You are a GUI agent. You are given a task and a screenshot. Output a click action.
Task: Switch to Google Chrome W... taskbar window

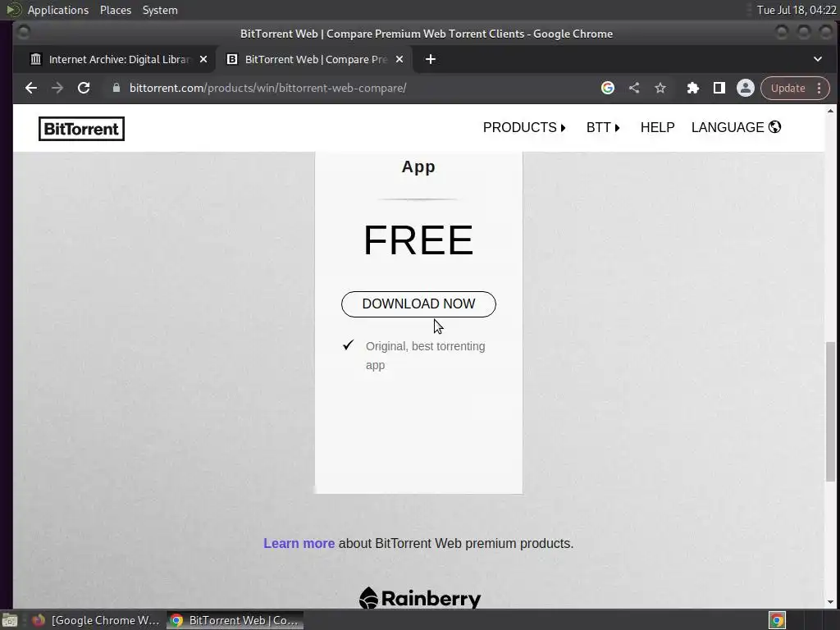(98, 620)
